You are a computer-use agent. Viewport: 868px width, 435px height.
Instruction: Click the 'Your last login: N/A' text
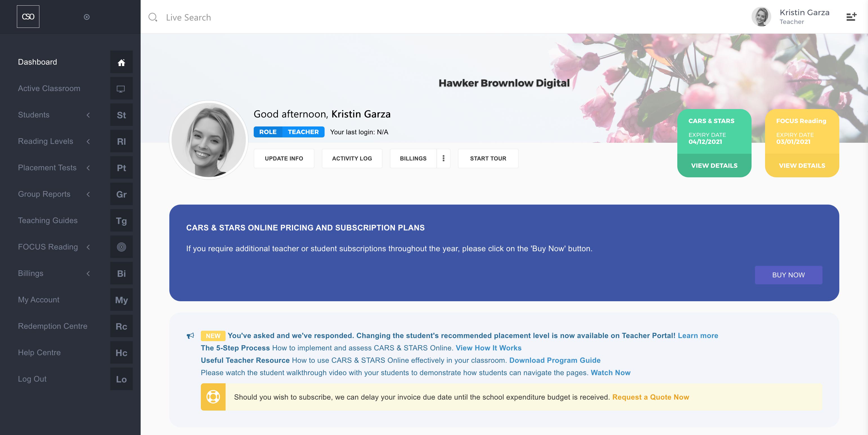point(359,132)
